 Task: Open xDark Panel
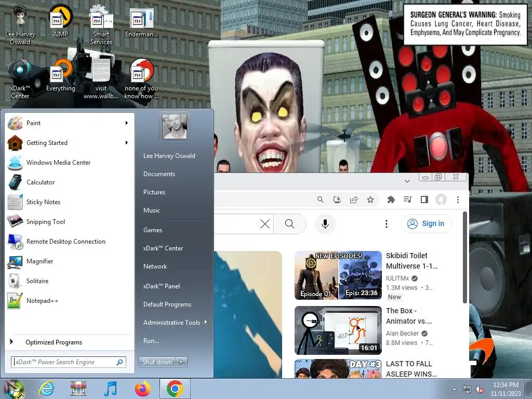point(162,286)
